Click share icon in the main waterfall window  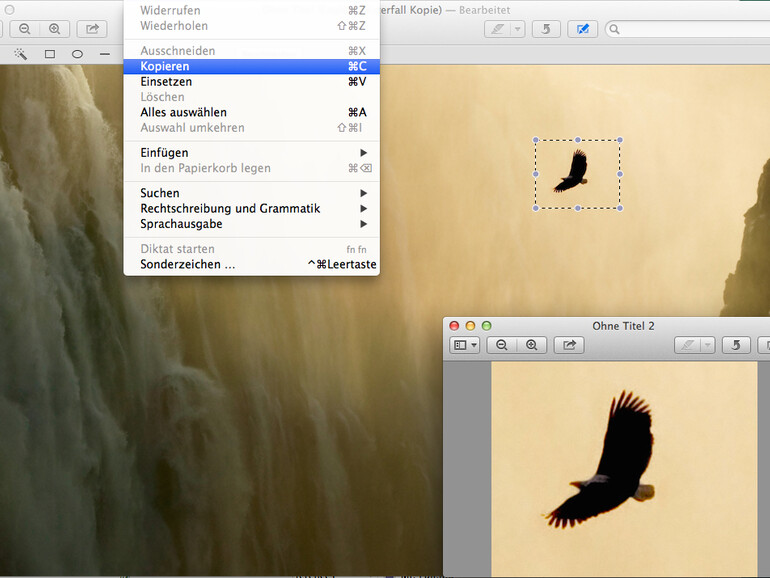point(93,29)
